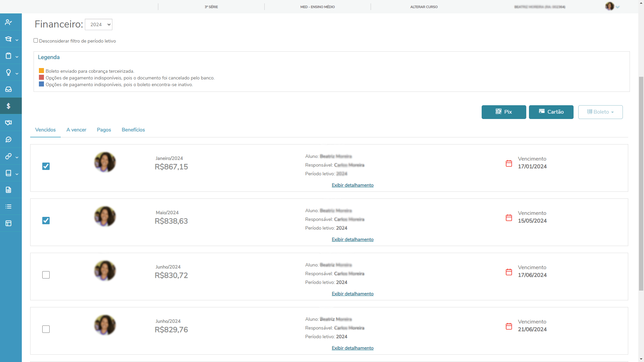Click the list lines sidebar icon

click(9, 206)
